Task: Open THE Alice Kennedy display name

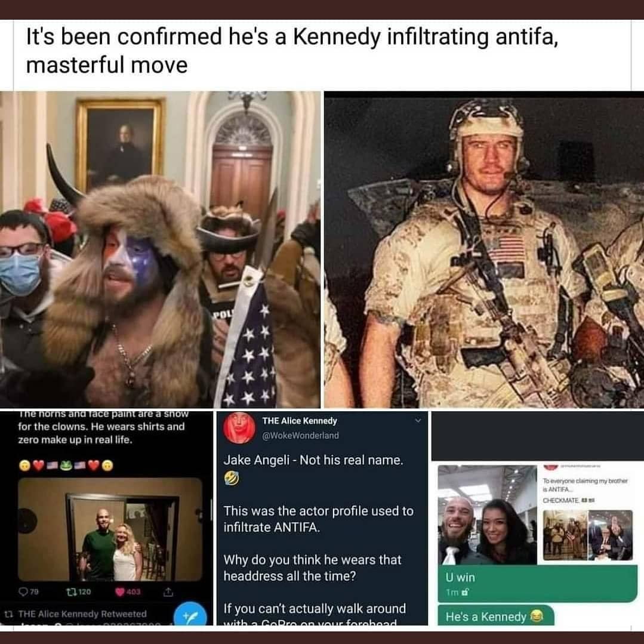Action: click(300, 421)
